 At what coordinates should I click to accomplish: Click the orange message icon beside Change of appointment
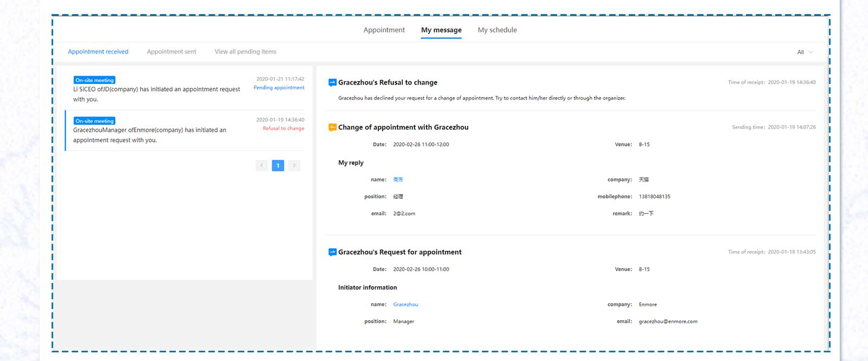click(x=333, y=127)
